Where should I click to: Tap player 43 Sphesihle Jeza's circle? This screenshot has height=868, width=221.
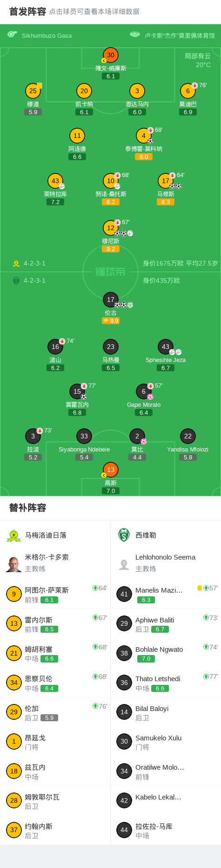click(x=166, y=347)
